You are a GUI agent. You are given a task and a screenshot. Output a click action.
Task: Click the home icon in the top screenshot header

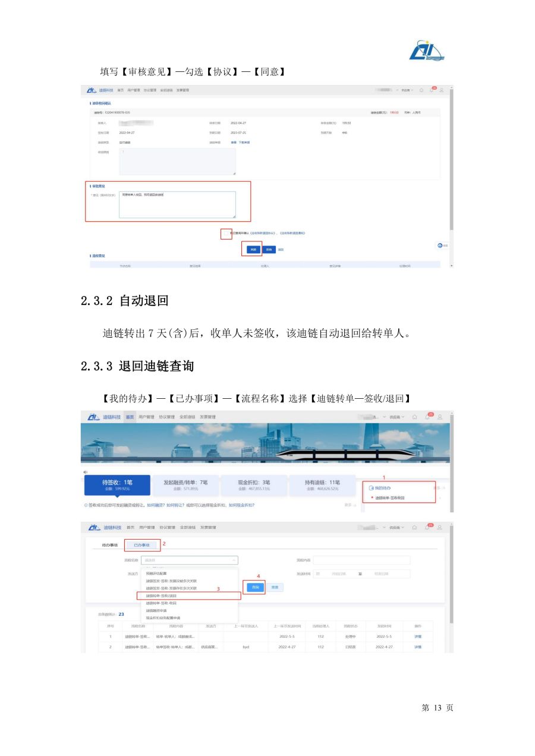click(421, 90)
